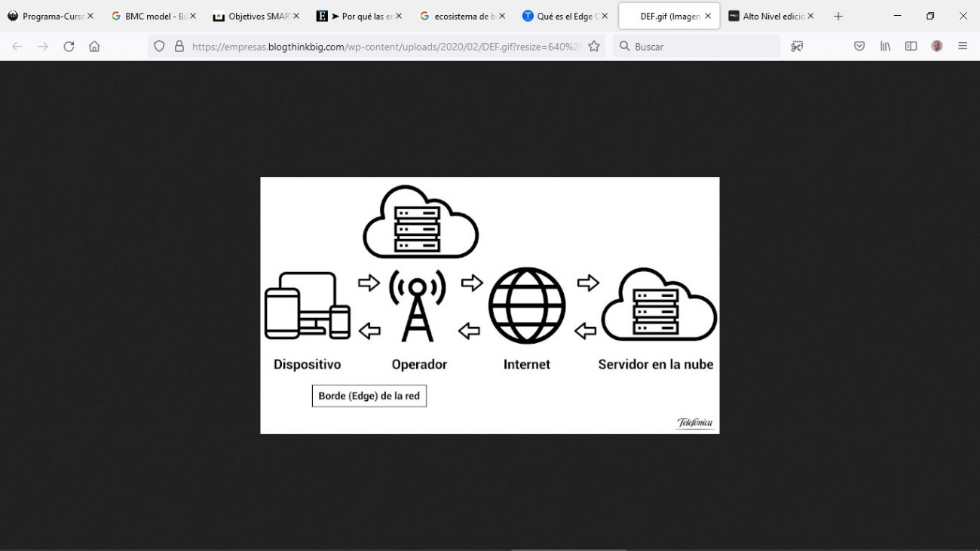This screenshot has height=551, width=980.
Task: Open the Firefox account avatar
Action: (936, 47)
